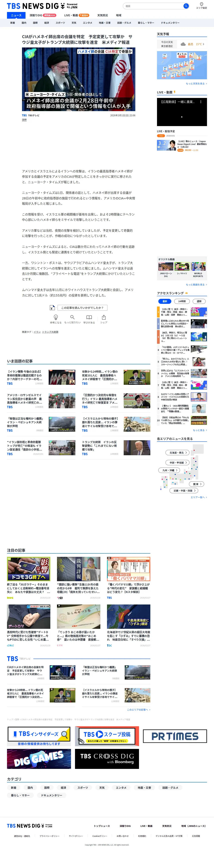Open the LIVE 朝のニュース Japan News Digest listing

pos(182,146)
